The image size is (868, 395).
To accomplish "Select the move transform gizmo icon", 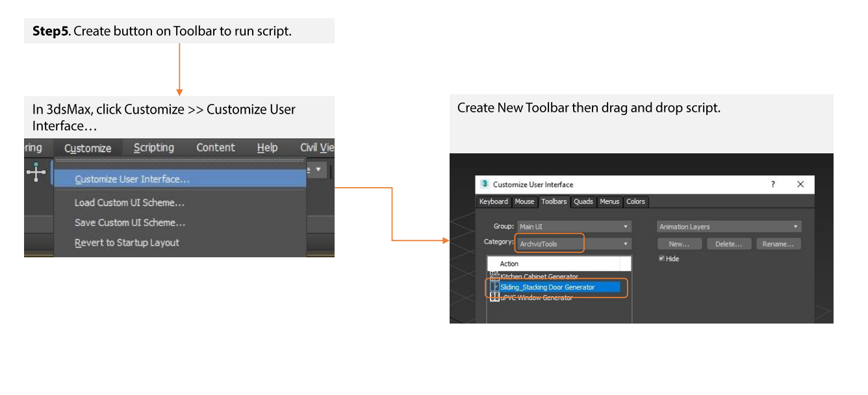I will coord(36,172).
